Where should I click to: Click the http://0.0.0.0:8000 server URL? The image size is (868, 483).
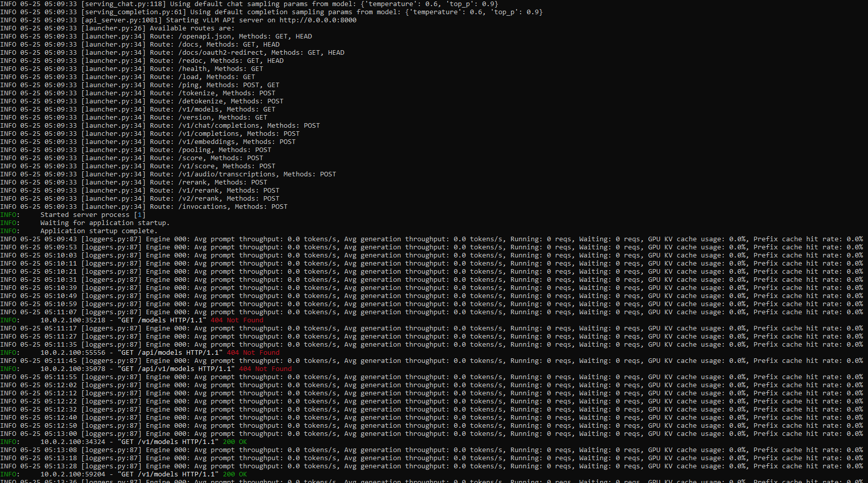pos(318,20)
